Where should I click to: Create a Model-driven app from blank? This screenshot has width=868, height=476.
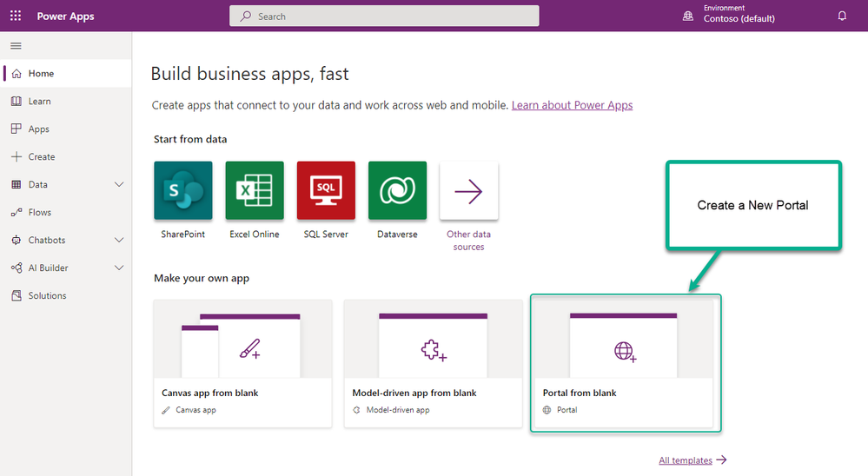click(x=434, y=364)
